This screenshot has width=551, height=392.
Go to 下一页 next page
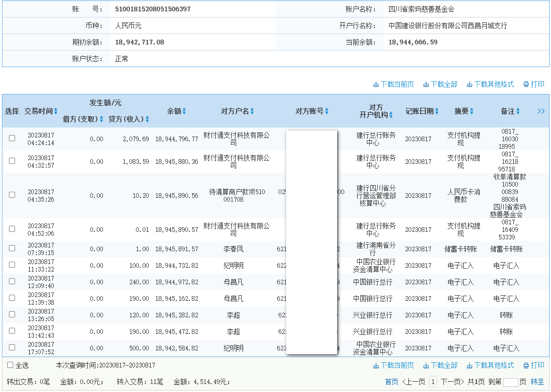pos(453,382)
